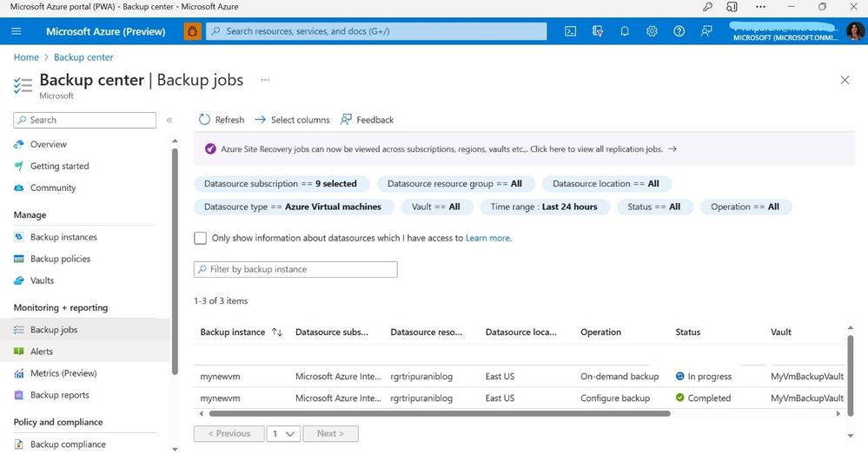Open the Operation == All filter
This screenshot has width=868, height=454.
click(745, 207)
